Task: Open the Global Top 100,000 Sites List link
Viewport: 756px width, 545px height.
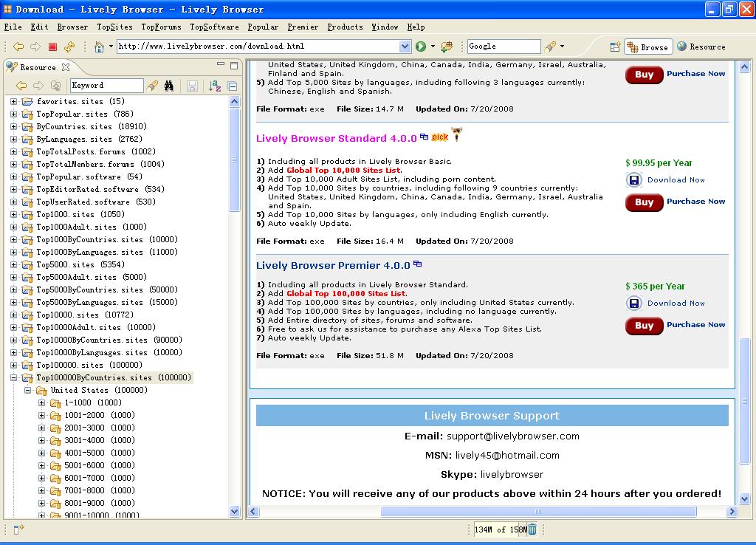Action: coord(346,294)
